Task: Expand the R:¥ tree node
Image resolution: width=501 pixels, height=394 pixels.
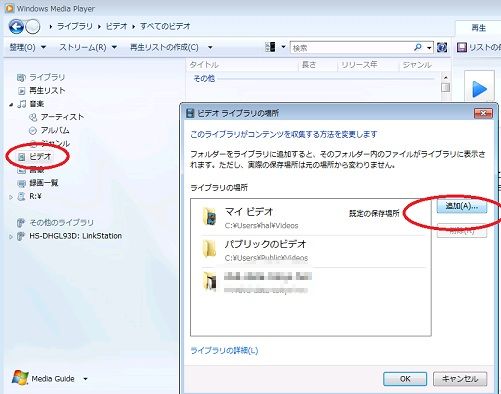Action: [x=11, y=197]
